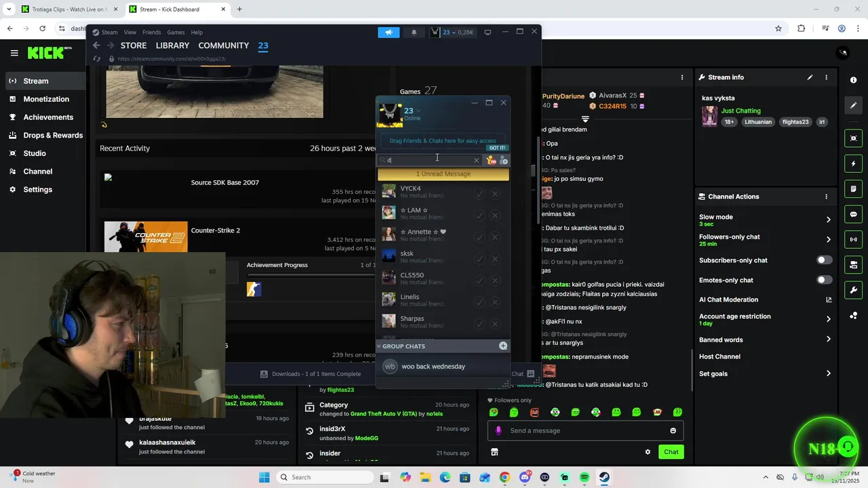
Task: Click the add a friend icon
Action: click(504, 161)
